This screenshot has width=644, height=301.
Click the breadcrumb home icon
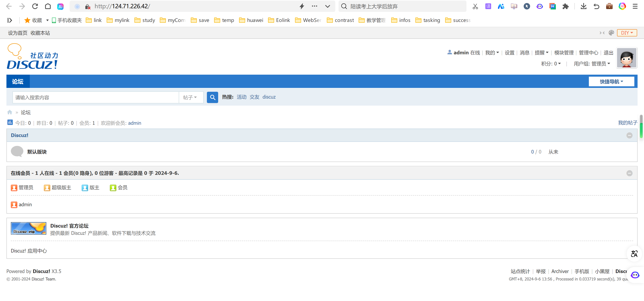coord(10,112)
